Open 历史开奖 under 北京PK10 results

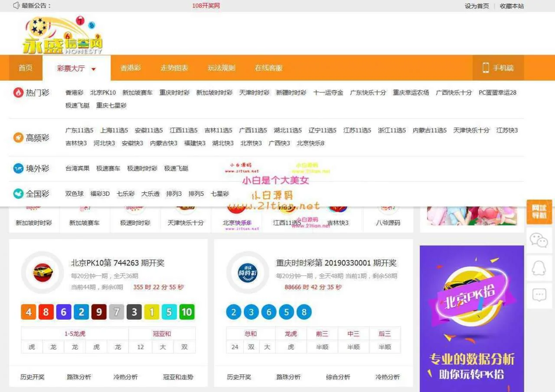pyautogui.click(x=33, y=377)
